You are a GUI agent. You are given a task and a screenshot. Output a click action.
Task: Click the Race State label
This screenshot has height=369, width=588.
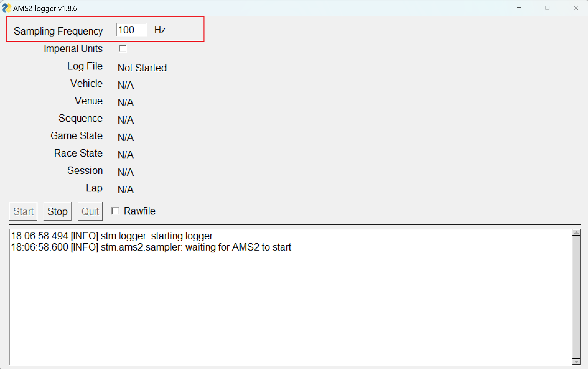point(78,153)
